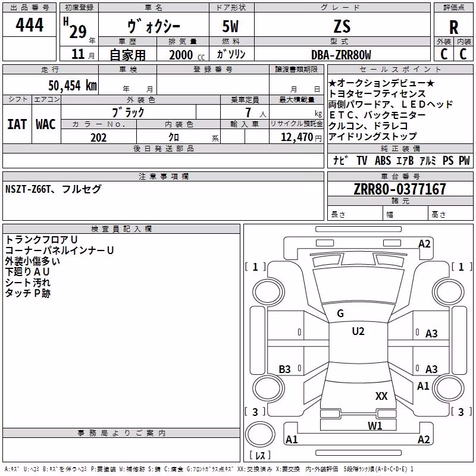Select the color number 202
The width and height of the screenshot is (476, 476).
pos(98,137)
